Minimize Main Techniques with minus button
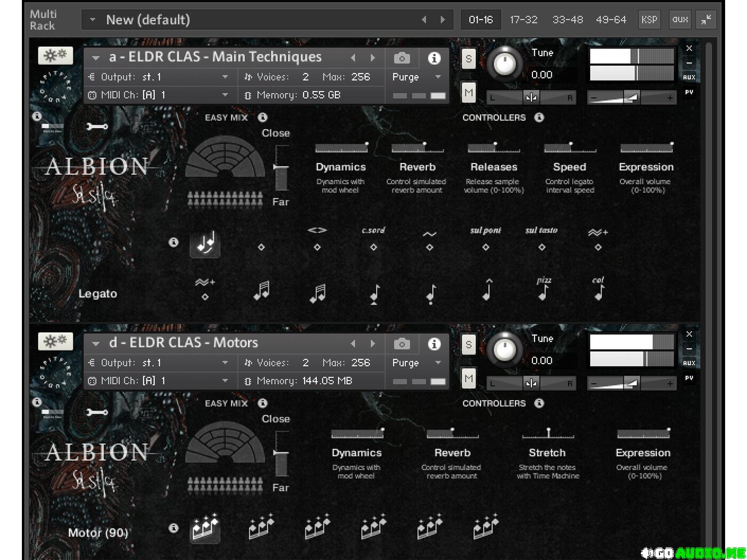Screen dimensions: 747x560 pos(689,63)
